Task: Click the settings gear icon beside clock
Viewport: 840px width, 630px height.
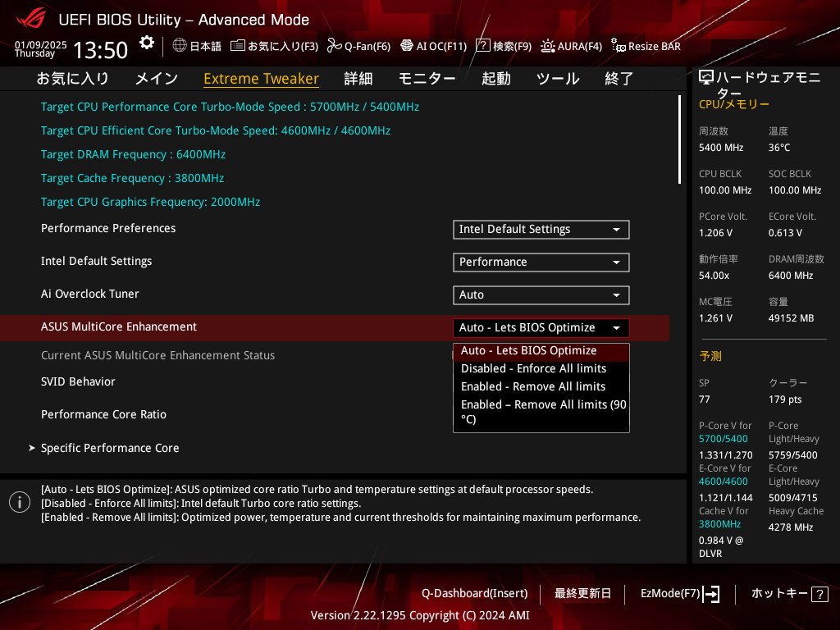Action: click(x=146, y=43)
